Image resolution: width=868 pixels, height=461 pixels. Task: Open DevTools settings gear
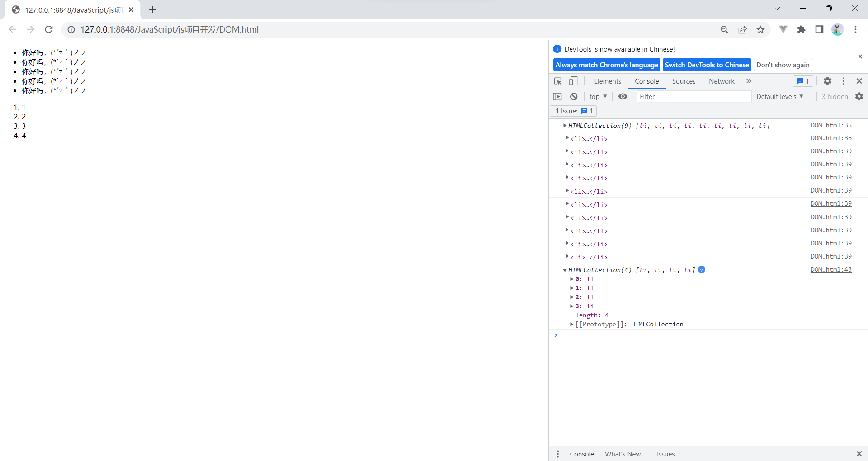827,81
